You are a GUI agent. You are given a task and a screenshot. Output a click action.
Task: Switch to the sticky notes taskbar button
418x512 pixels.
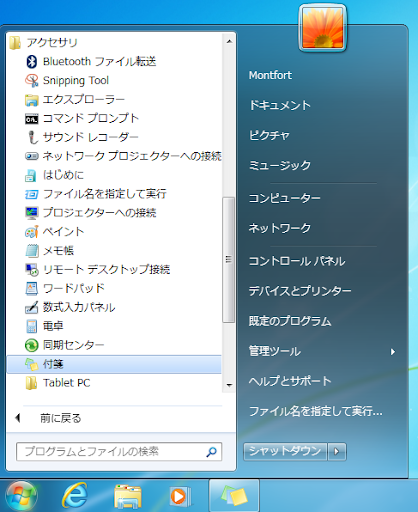click(234, 496)
